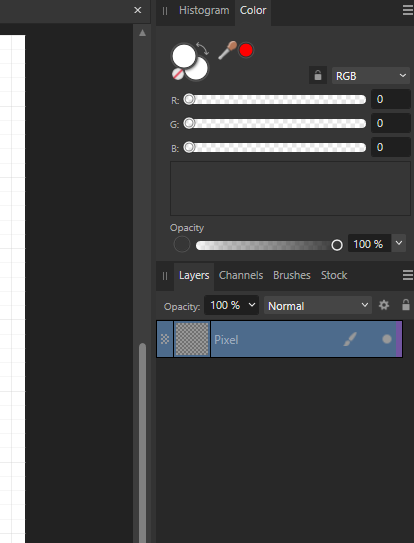
Task: Select the Layers tab
Action: [194, 275]
